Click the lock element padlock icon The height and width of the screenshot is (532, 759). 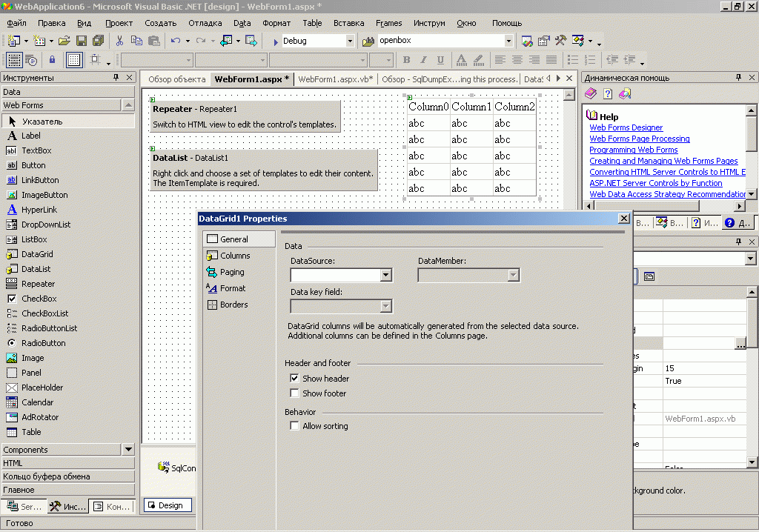53,60
